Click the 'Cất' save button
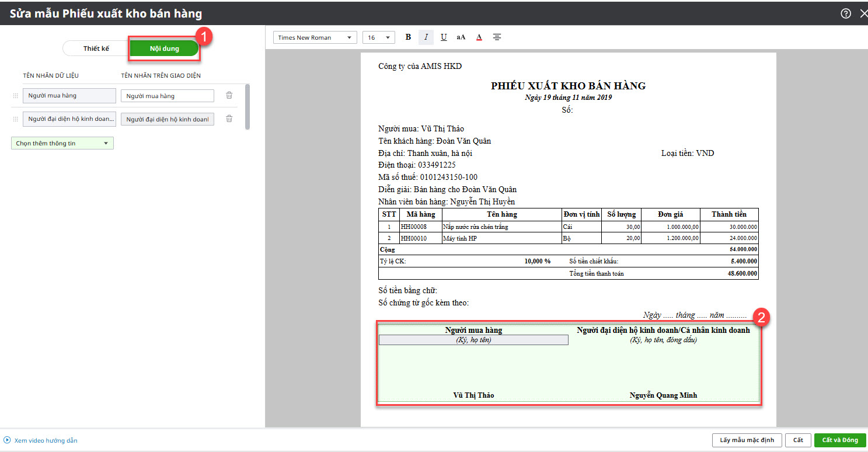This screenshot has height=452, width=868. click(798, 440)
